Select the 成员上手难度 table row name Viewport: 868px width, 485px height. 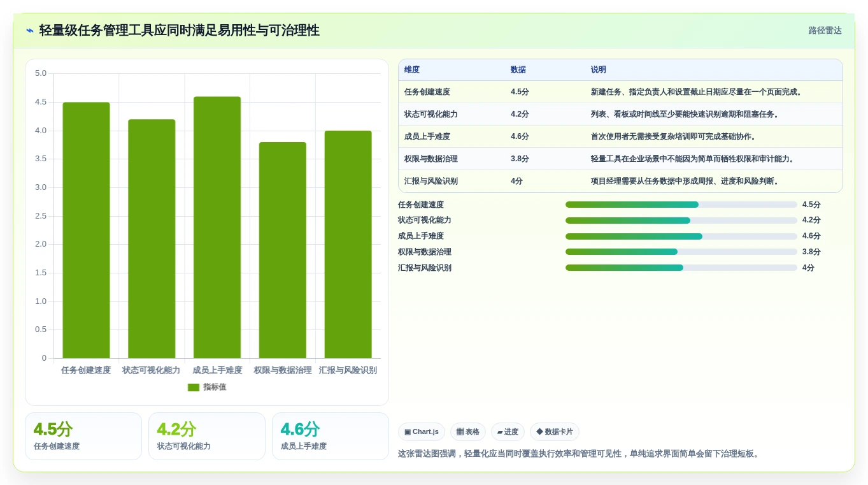(x=427, y=136)
